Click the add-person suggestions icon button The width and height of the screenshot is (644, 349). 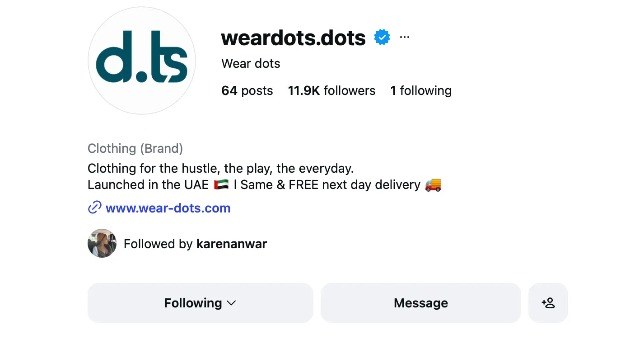click(548, 303)
